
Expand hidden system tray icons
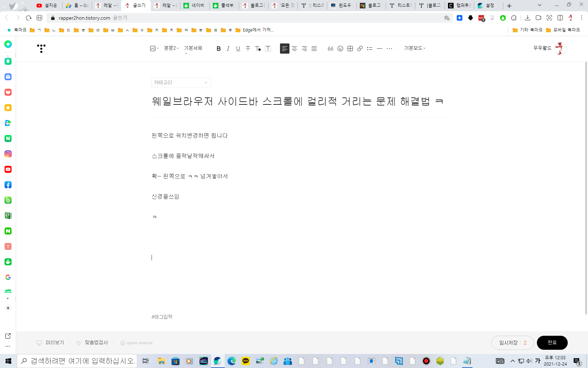[513, 361]
